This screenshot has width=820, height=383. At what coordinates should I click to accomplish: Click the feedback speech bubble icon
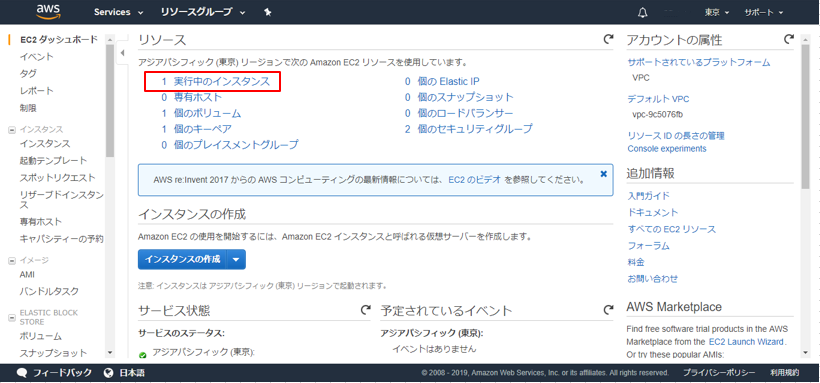pos(22,373)
